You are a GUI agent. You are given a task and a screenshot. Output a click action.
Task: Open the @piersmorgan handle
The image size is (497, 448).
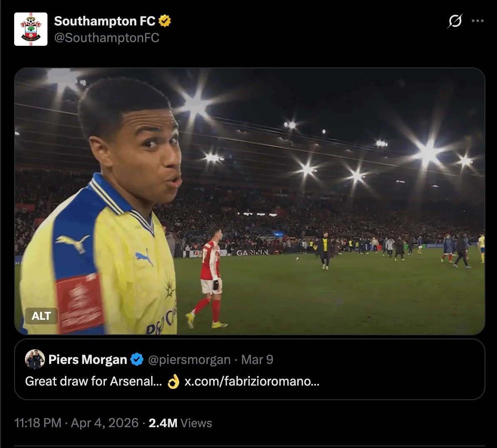(190, 359)
